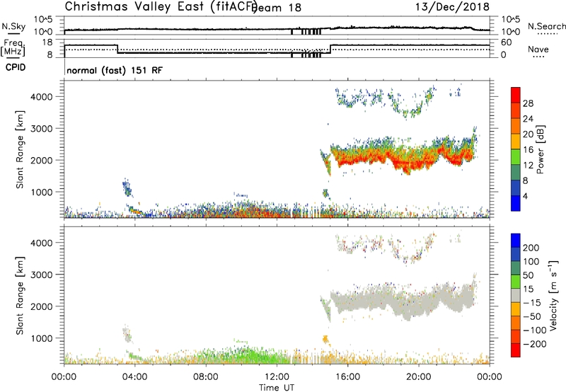Click the '200' positive velocity scale value
The image size is (566, 392).
click(x=531, y=248)
